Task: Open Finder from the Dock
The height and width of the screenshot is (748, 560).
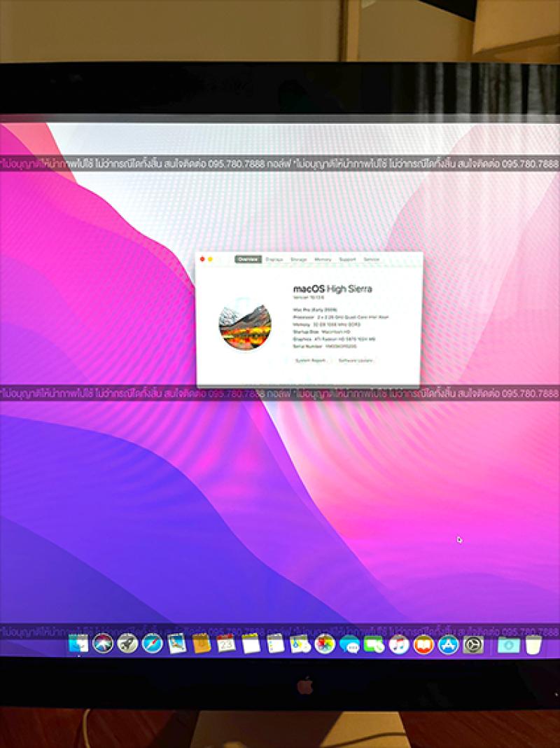Action: [x=78, y=644]
